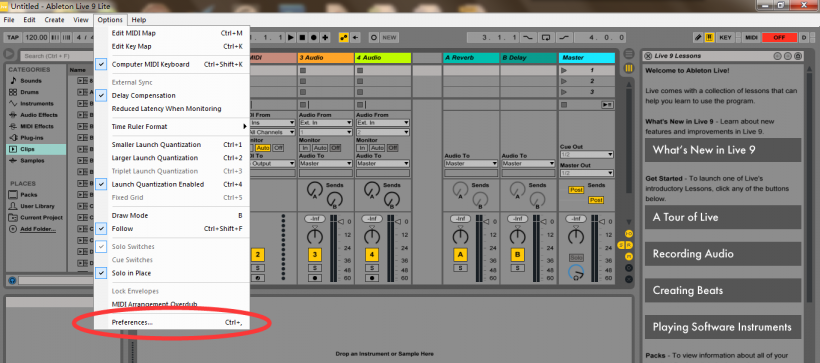Image resolution: width=820 pixels, height=363 pixels.
Task: Toggle the Punch-Out switch
Action: pyautogui.click(x=563, y=38)
